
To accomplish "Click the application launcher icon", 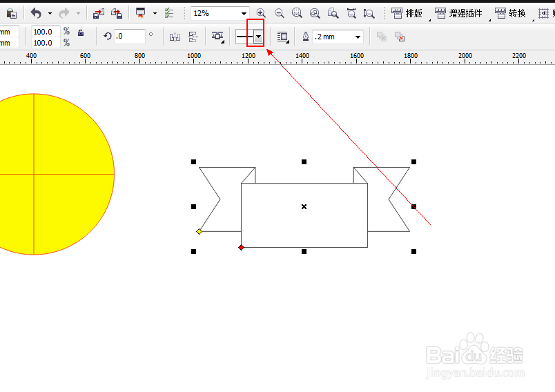I will click(141, 13).
